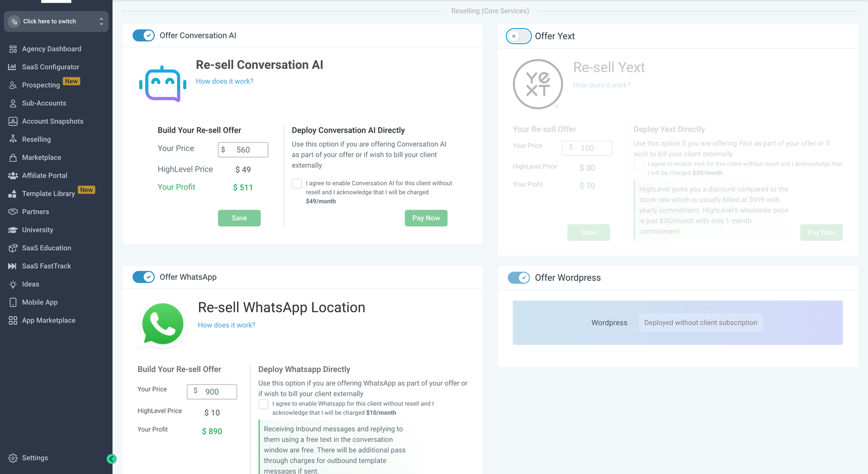Click the Ideas lightbulb icon
The height and width of the screenshot is (474, 868).
pyautogui.click(x=13, y=284)
